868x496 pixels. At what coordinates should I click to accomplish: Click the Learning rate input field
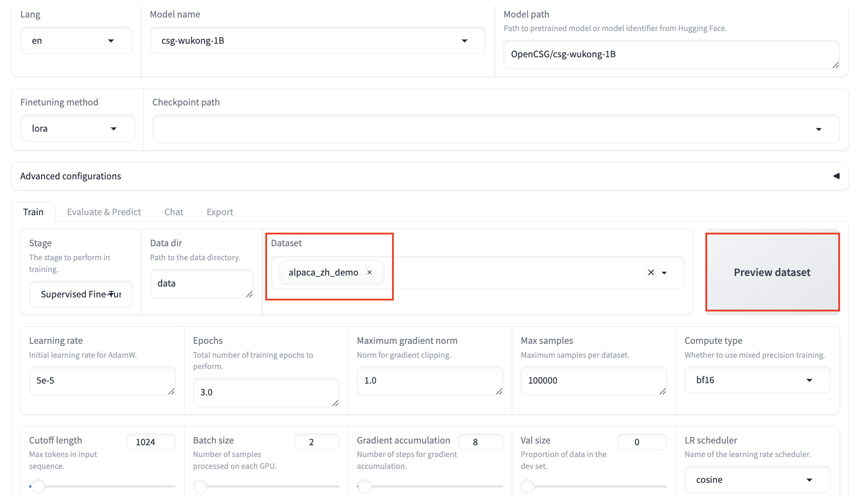[x=101, y=381]
